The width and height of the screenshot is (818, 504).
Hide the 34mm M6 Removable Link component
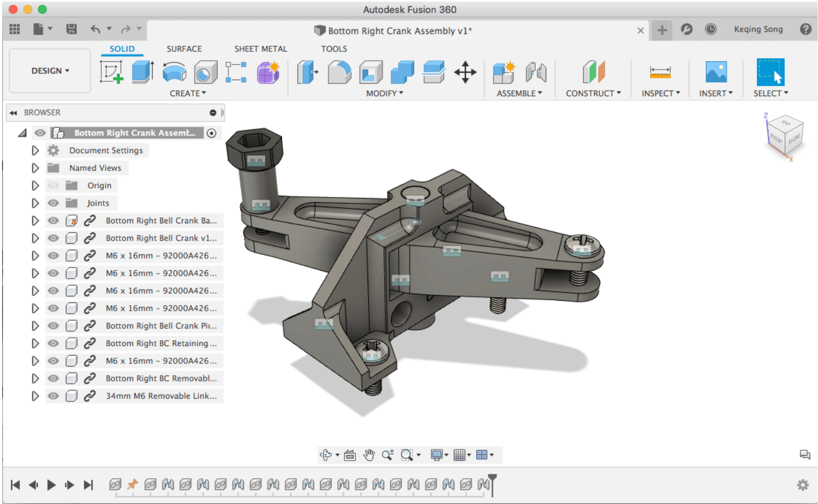coord(53,396)
